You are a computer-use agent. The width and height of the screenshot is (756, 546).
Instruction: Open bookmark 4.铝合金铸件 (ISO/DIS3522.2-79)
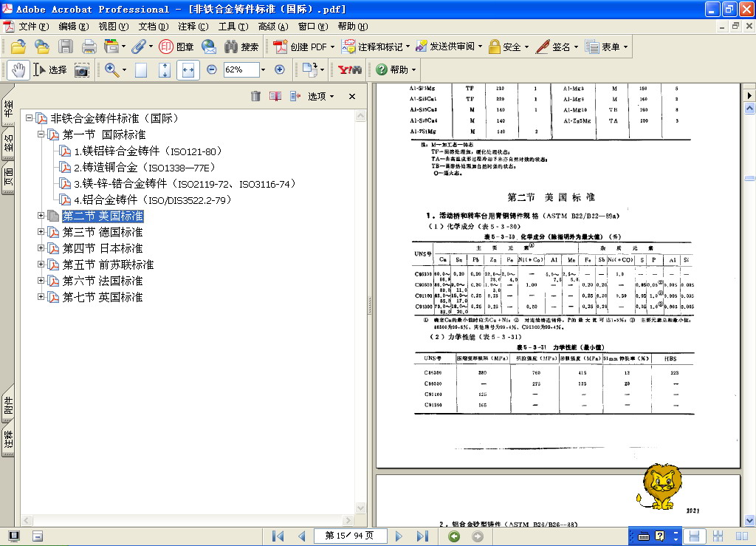point(152,199)
